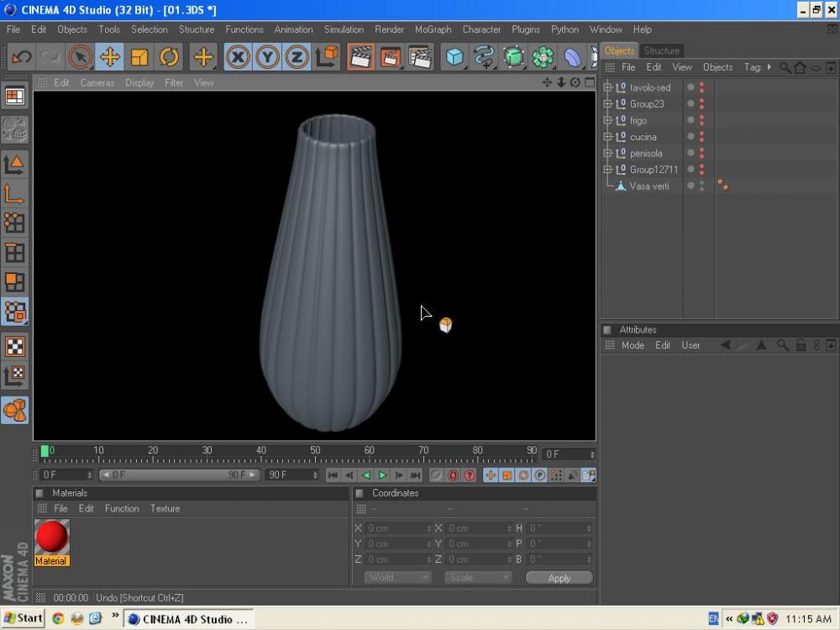Viewport: 840px width, 630px height.
Task: Select the Move tool in top toolbar
Action: pyautogui.click(x=109, y=57)
